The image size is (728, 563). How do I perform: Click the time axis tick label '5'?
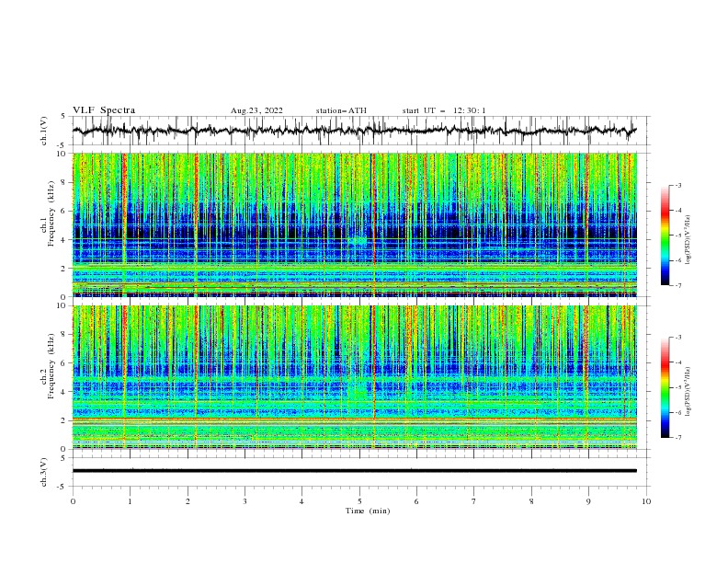[x=359, y=501]
